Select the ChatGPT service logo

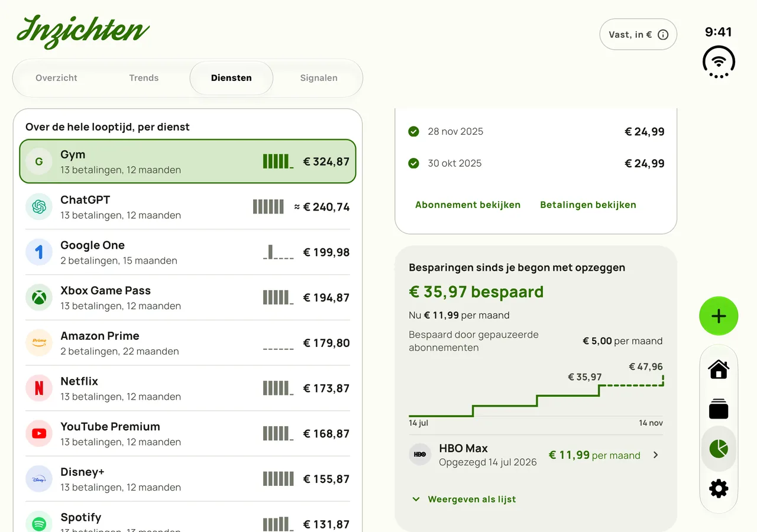39,207
